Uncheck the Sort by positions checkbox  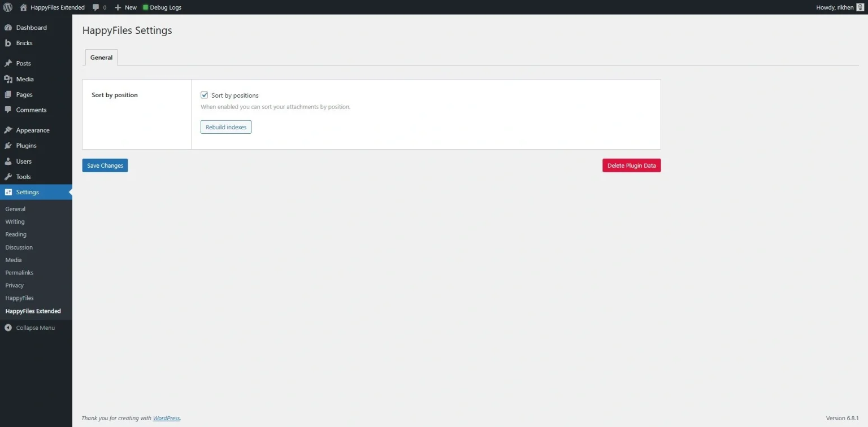click(x=205, y=95)
